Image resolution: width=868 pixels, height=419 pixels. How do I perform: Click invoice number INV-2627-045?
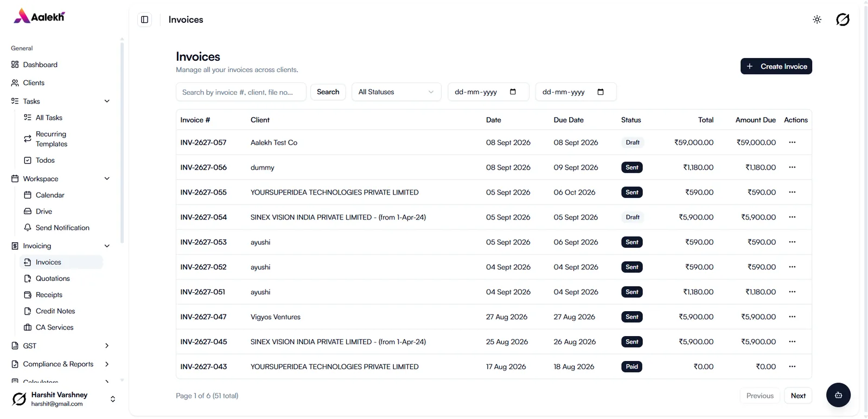coord(203,342)
